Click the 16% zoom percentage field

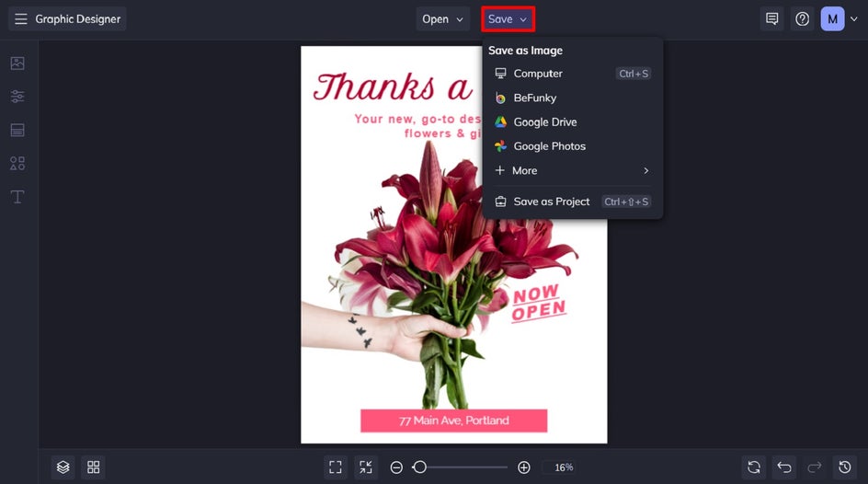tap(564, 467)
